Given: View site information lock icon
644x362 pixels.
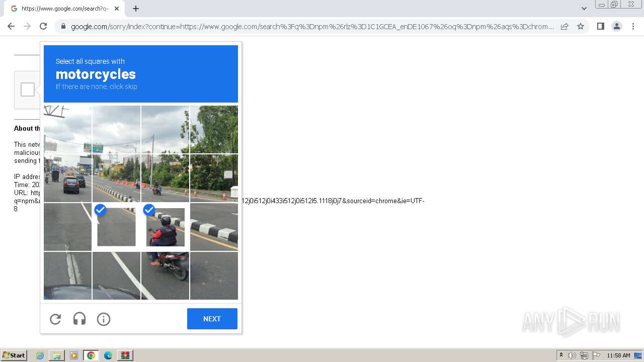Looking at the screenshot, I should point(63,26).
